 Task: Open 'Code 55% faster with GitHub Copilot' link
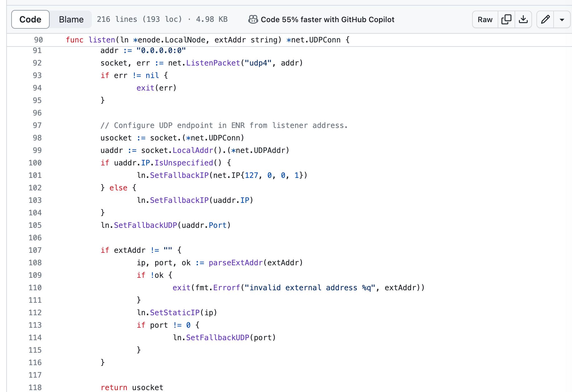[328, 19]
